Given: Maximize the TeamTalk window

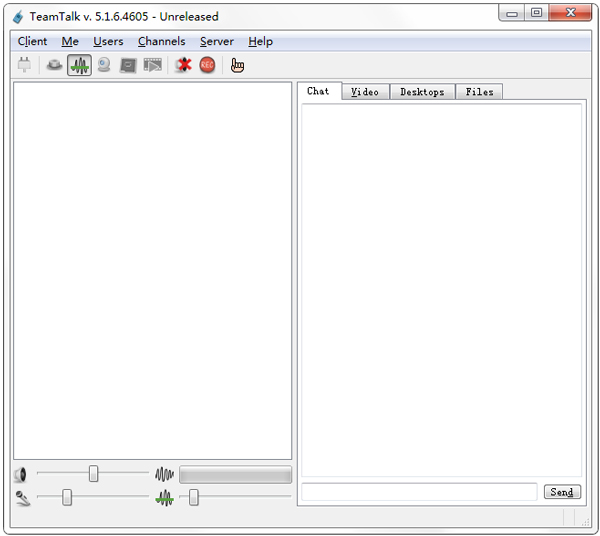Looking at the screenshot, I should [536, 13].
